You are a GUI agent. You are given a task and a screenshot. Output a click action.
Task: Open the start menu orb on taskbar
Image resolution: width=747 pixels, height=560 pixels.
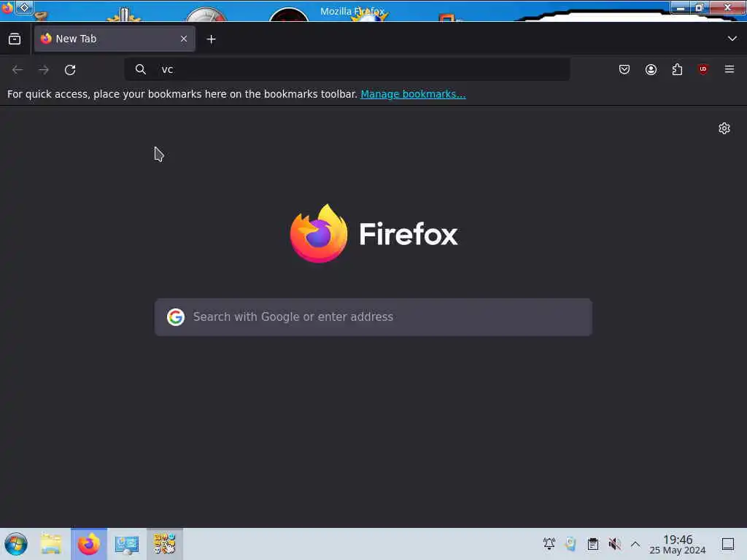16,544
